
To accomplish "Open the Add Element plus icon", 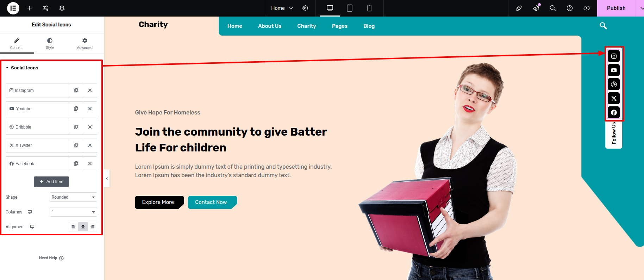I will tap(30, 8).
